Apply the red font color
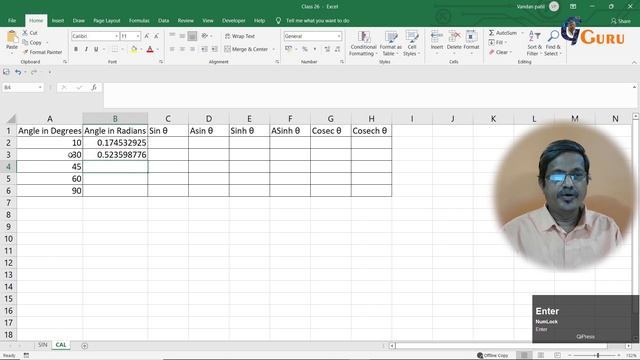The width and height of the screenshot is (640, 360). [x=150, y=49]
